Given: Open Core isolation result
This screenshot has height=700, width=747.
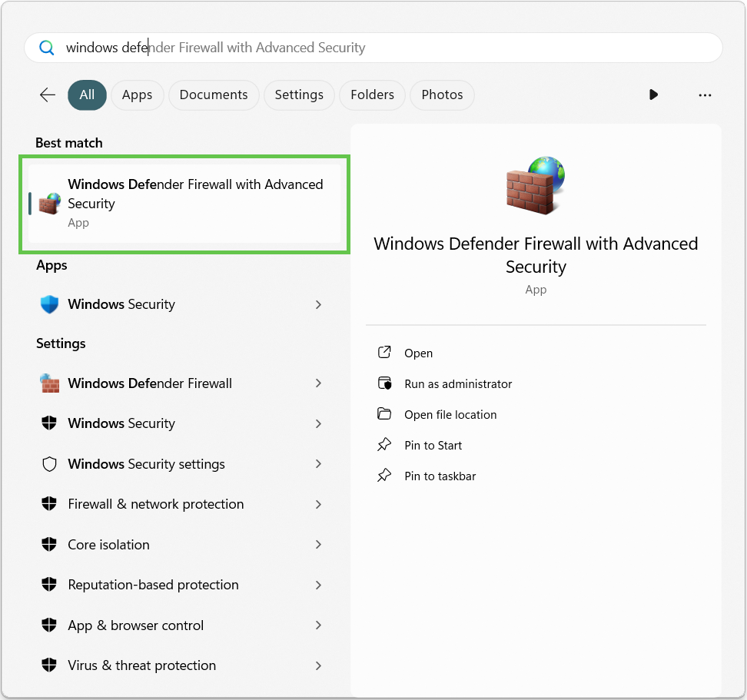Looking at the screenshot, I should 184,544.
